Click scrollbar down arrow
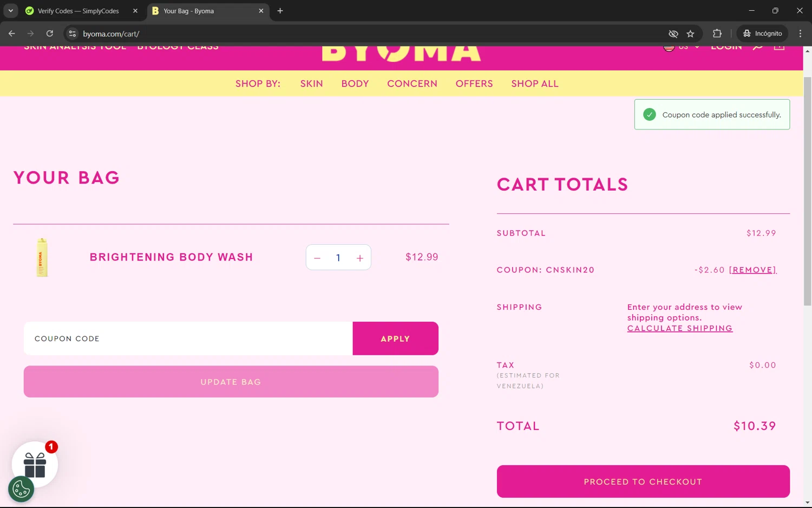 tap(807, 503)
